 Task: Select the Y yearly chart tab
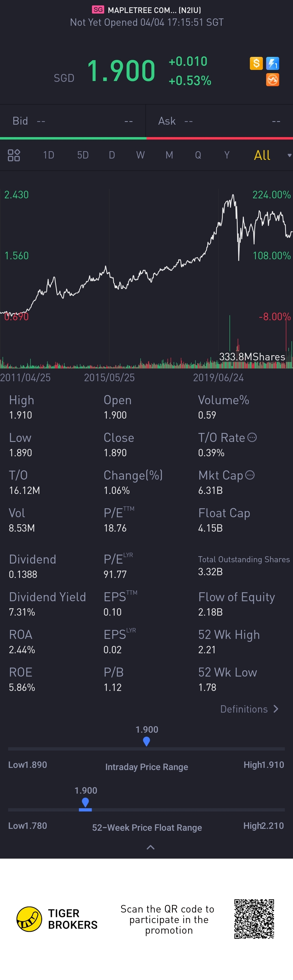227,155
